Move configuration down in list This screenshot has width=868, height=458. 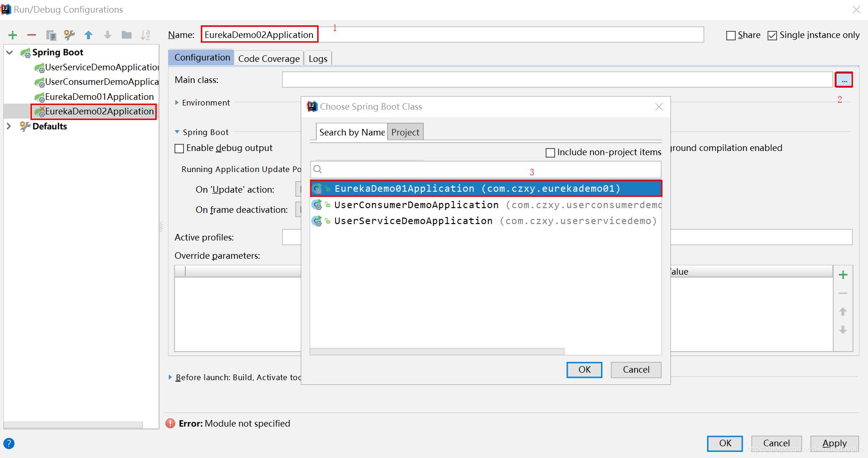tap(107, 35)
